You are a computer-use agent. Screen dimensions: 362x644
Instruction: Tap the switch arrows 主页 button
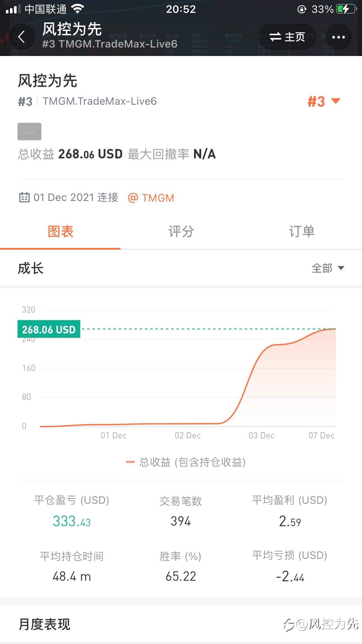(x=287, y=37)
